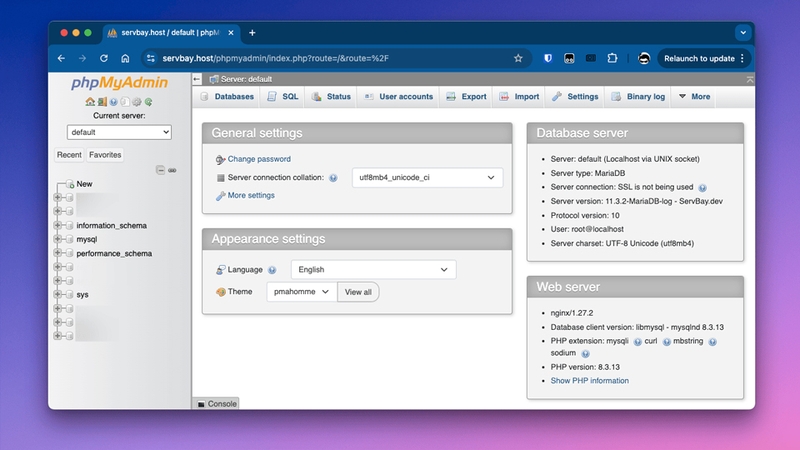The width and height of the screenshot is (800, 450).
Task: Click Change password link
Action: pos(259,159)
